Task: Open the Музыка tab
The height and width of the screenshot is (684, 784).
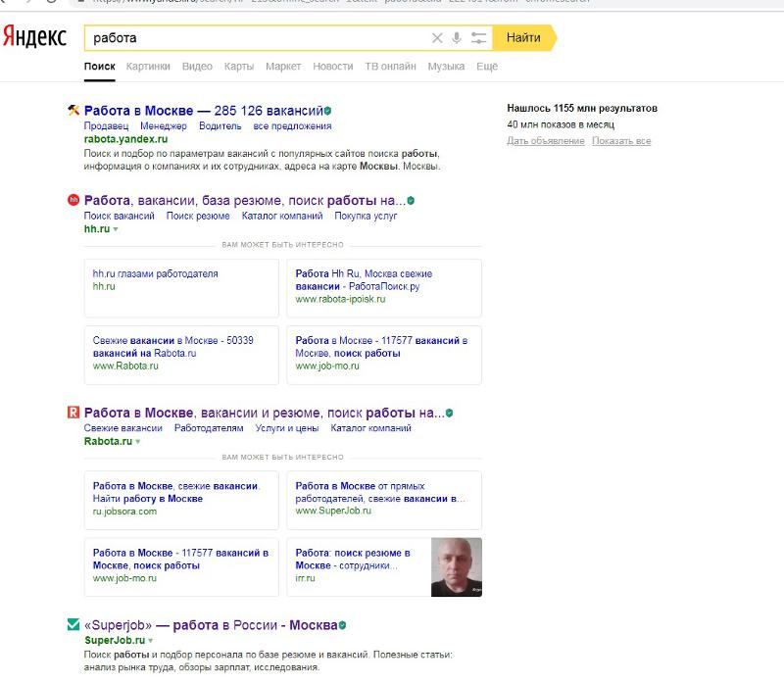Action: [x=446, y=67]
